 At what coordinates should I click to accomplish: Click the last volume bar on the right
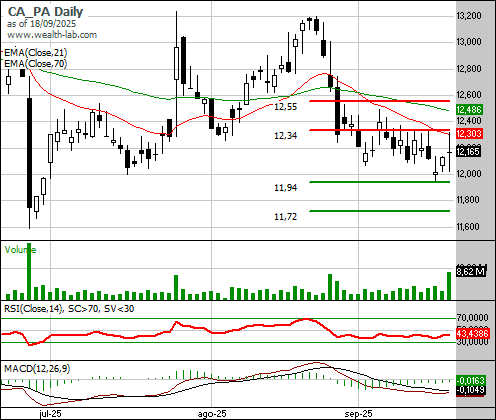(x=449, y=286)
